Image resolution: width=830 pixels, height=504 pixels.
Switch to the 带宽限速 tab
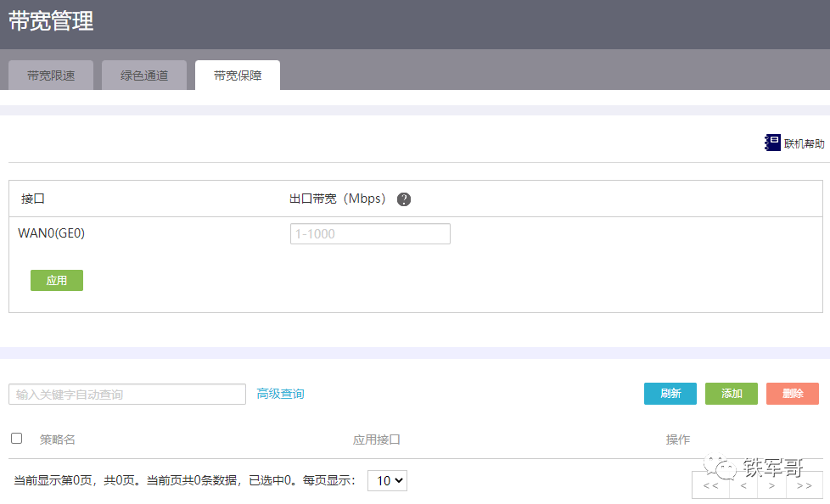(x=51, y=76)
